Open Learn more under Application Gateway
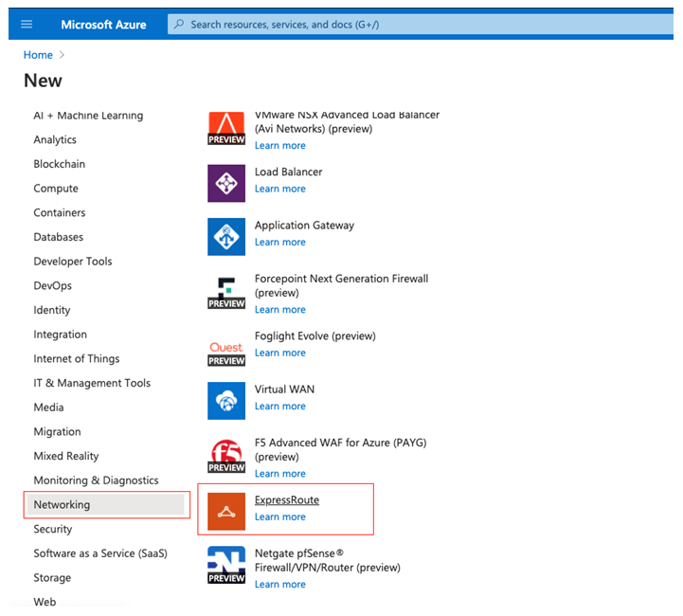Screen dimensions: 683x616 pos(280,242)
